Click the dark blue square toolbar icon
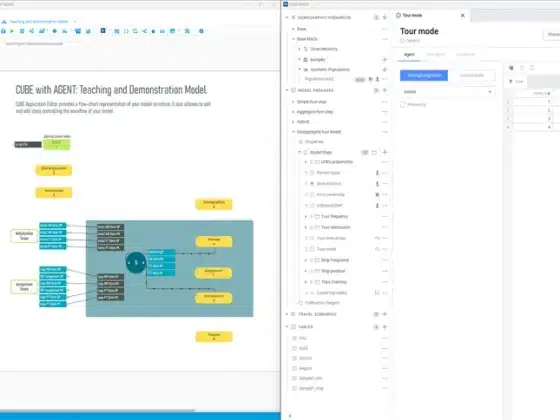The image size is (560, 420). click(103, 31)
